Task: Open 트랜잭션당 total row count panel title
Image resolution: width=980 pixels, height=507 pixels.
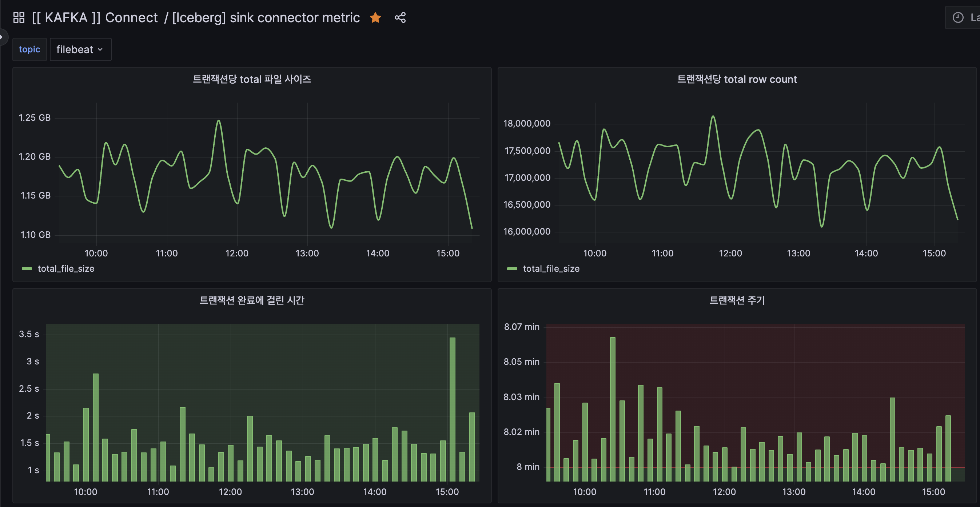Action: coord(737,79)
